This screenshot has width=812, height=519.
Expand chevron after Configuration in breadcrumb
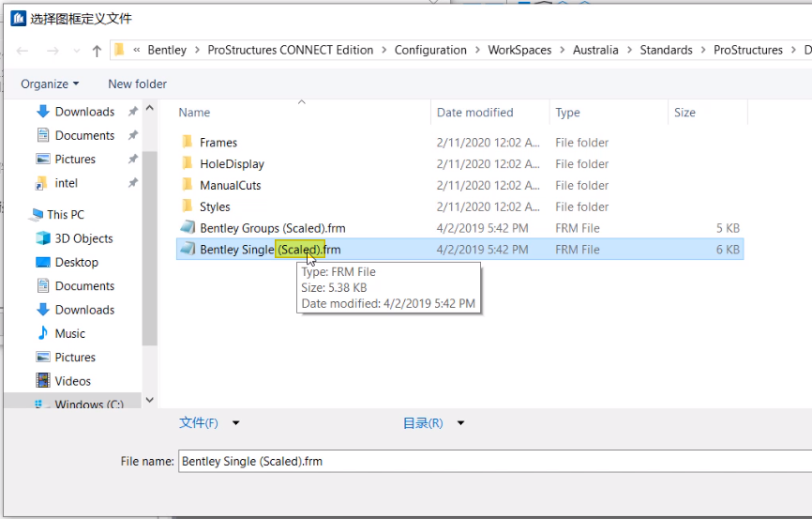click(x=477, y=51)
